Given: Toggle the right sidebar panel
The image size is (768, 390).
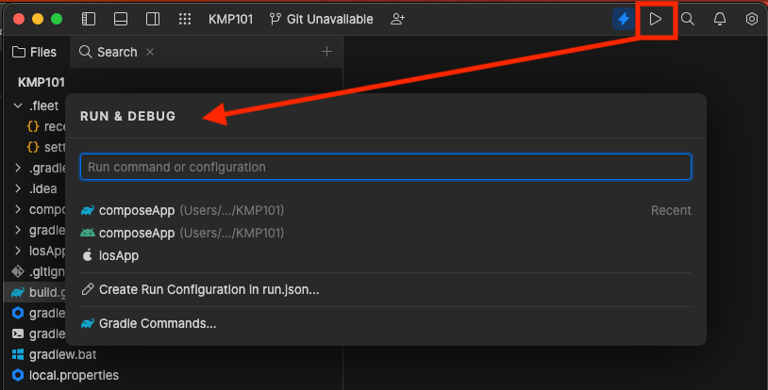Looking at the screenshot, I should point(153,19).
